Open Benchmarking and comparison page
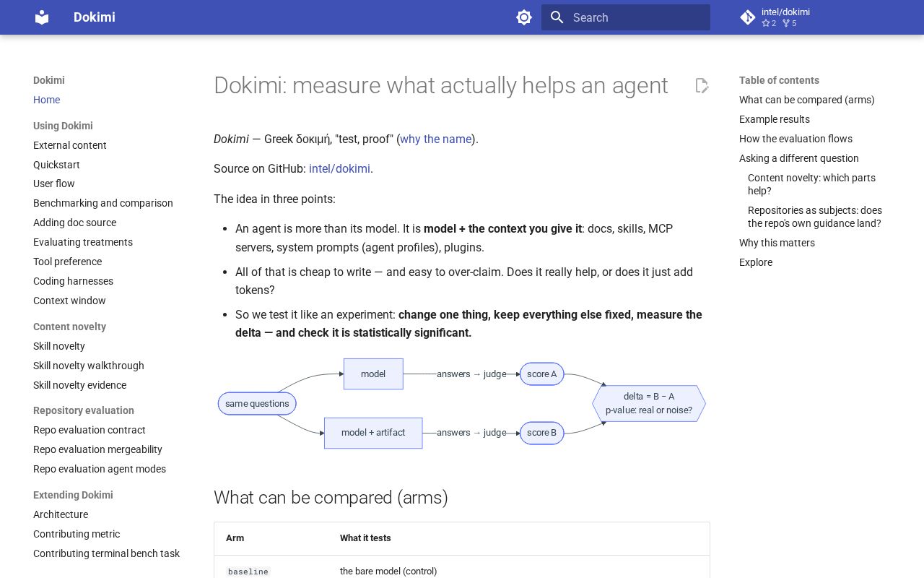 coord(103,203)
